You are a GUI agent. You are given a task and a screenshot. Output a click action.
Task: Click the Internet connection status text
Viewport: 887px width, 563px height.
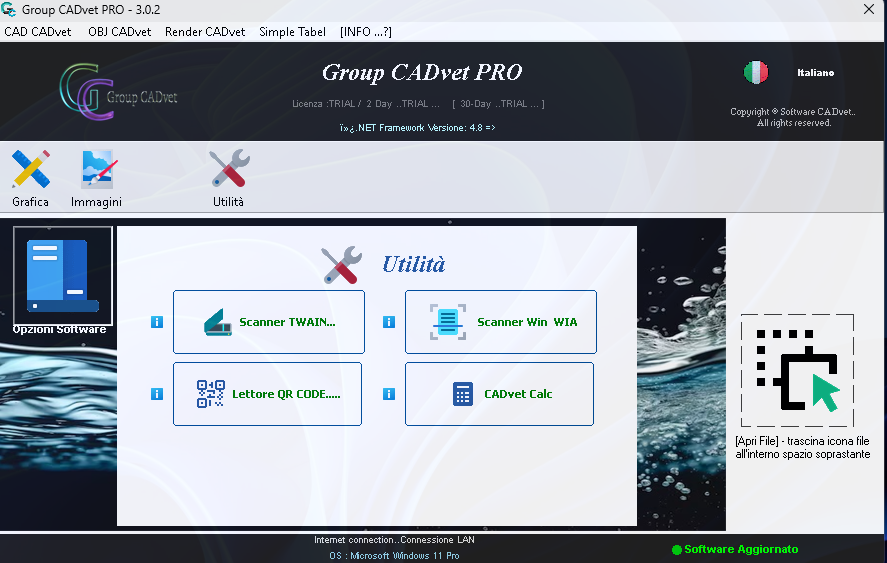pos(394,540)
